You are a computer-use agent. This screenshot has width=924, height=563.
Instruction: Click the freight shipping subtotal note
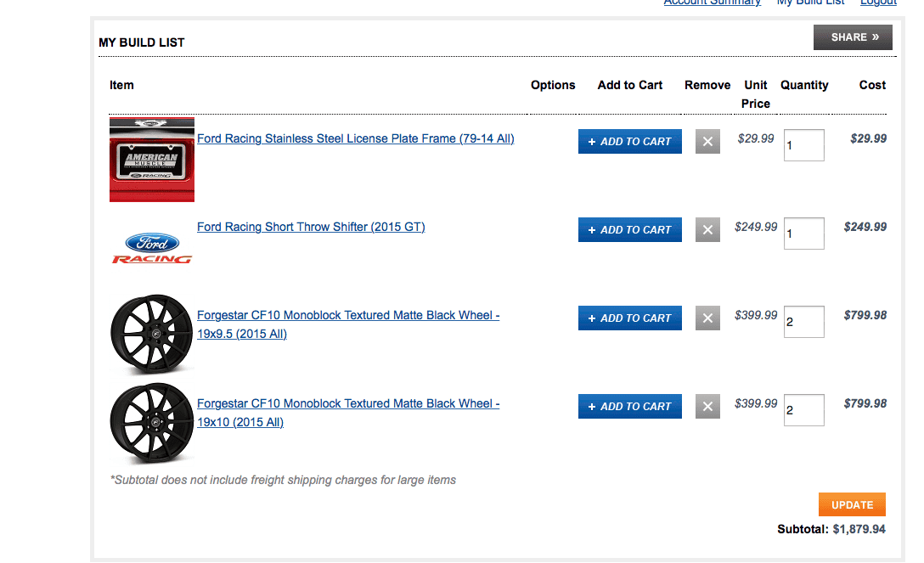[283, 480]
